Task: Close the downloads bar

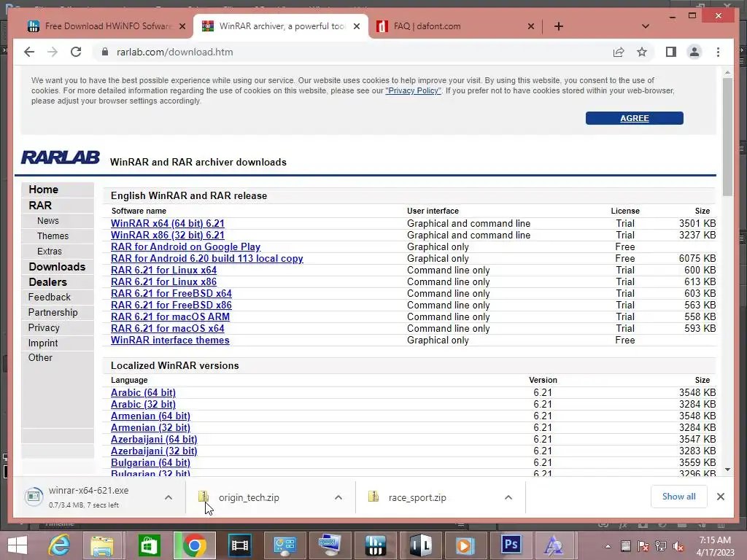Action: 720,497
